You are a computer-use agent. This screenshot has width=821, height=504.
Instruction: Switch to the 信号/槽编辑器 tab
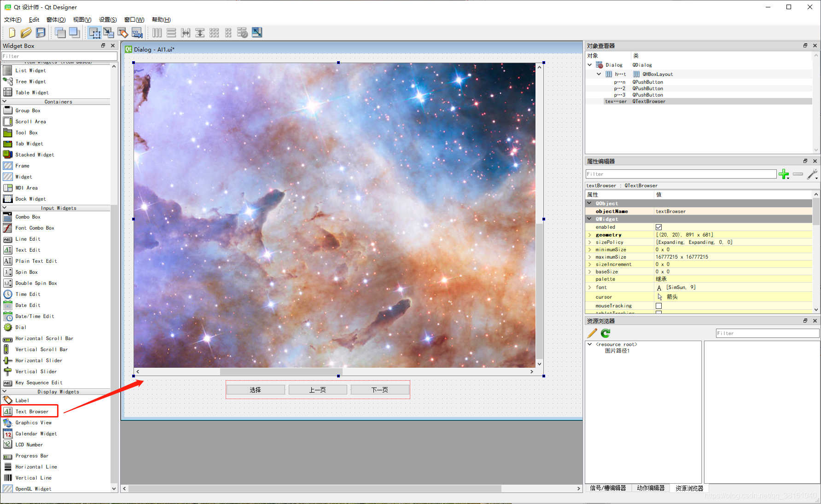tap(608, 488)
